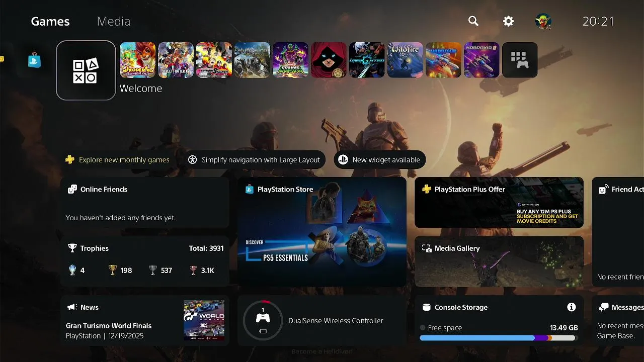Open the PlayStation Plus Offer widget
This screenshot has width=644, height=362.
[499, 203]
